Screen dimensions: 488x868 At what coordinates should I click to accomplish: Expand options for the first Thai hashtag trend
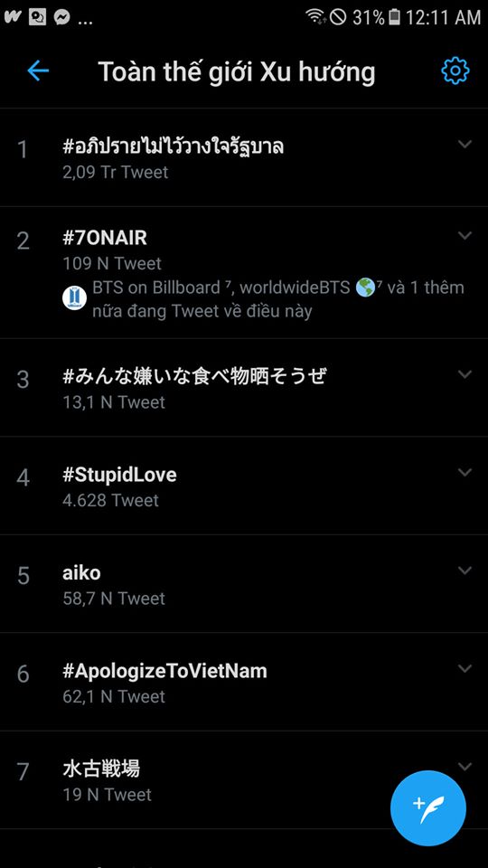(465, 144)
